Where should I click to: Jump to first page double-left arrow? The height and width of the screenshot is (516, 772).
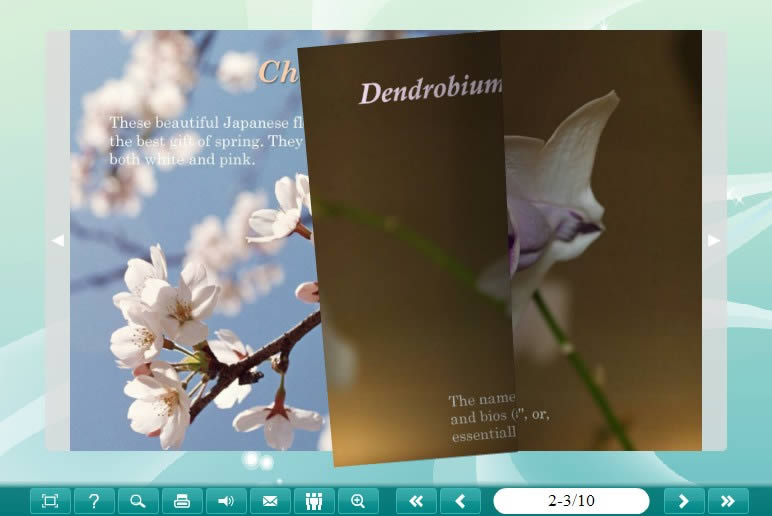point(416,501)
